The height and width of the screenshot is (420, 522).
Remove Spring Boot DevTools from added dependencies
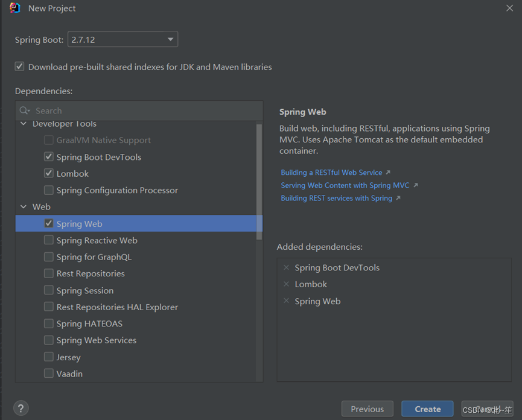point(286,267)
